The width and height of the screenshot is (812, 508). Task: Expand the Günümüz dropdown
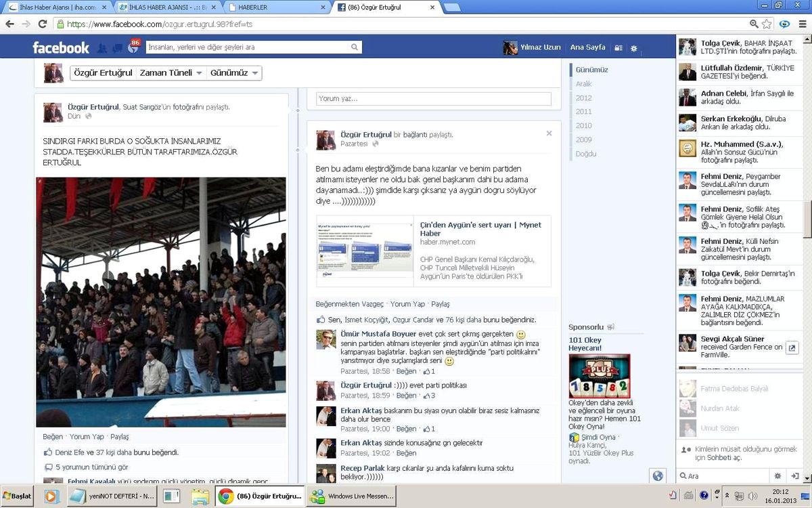click(x=234, y=73)
